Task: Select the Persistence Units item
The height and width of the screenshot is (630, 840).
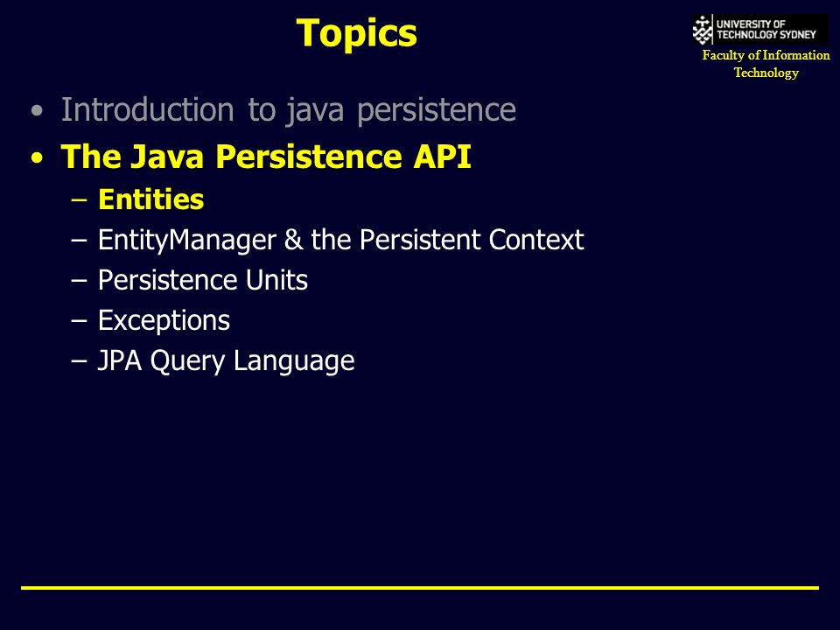Action: [x=203, y=280]
